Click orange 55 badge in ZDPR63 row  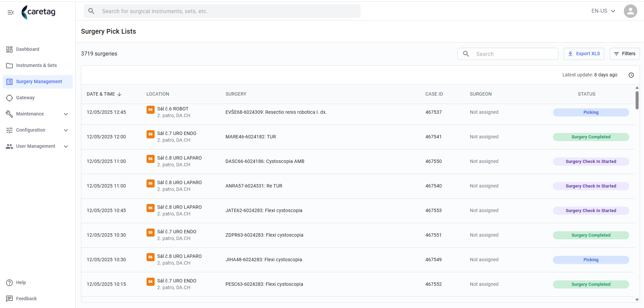coord(151,232)
